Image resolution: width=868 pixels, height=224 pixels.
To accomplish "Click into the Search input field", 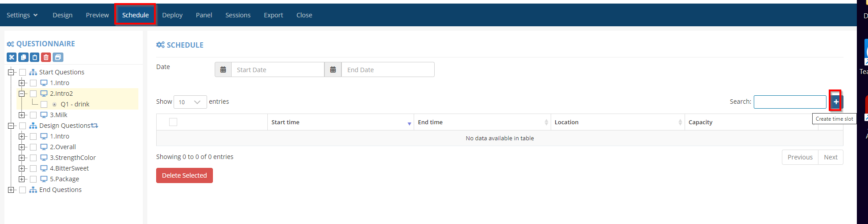I will click(790, 102).
